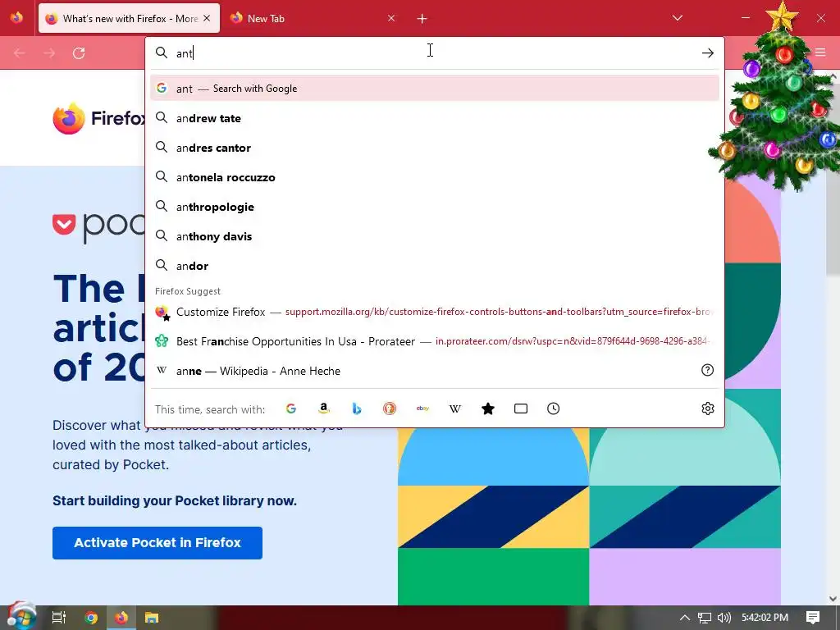Search with Bing one-off icon
Screen dimensions: 840x630
(357, 409)
